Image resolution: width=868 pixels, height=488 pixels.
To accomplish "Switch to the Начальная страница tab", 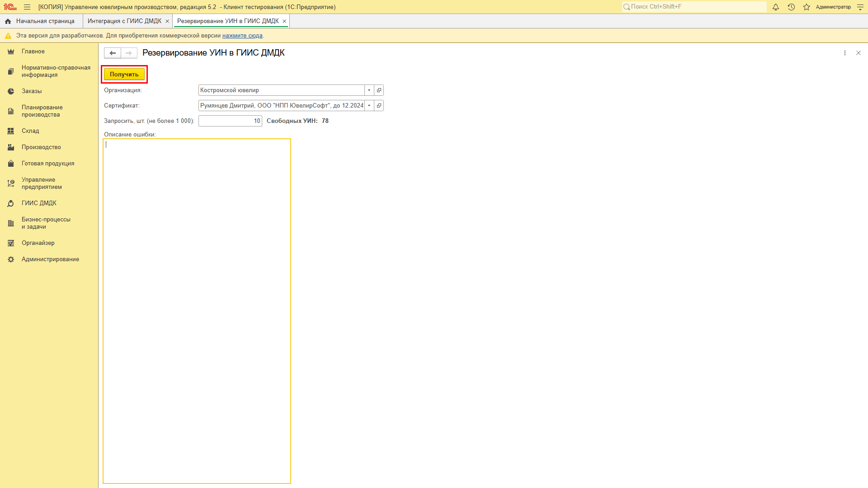I will point(41,21).
